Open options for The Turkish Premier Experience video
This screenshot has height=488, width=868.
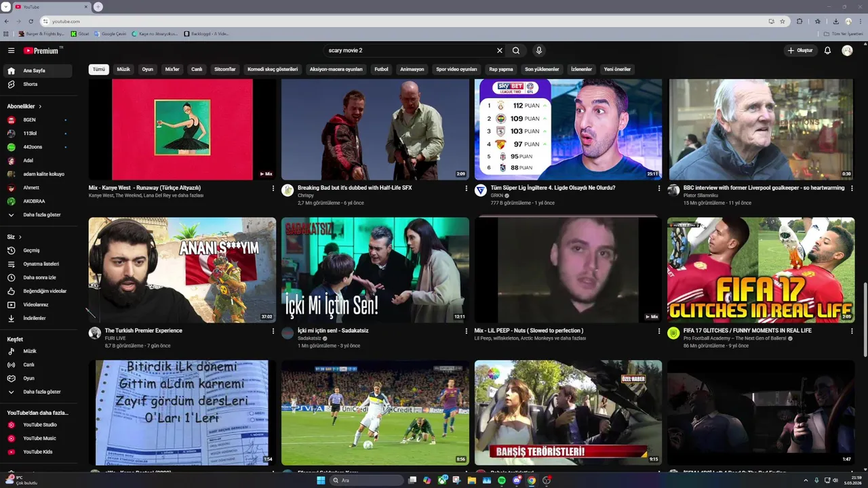pyautogui.click(x=273, y=331)
